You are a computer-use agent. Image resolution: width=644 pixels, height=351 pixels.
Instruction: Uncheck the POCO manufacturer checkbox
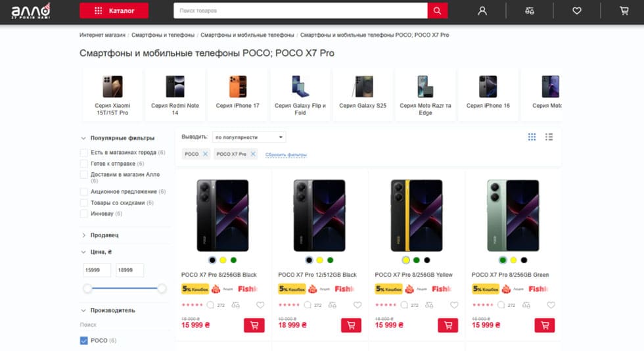(84, 340)
